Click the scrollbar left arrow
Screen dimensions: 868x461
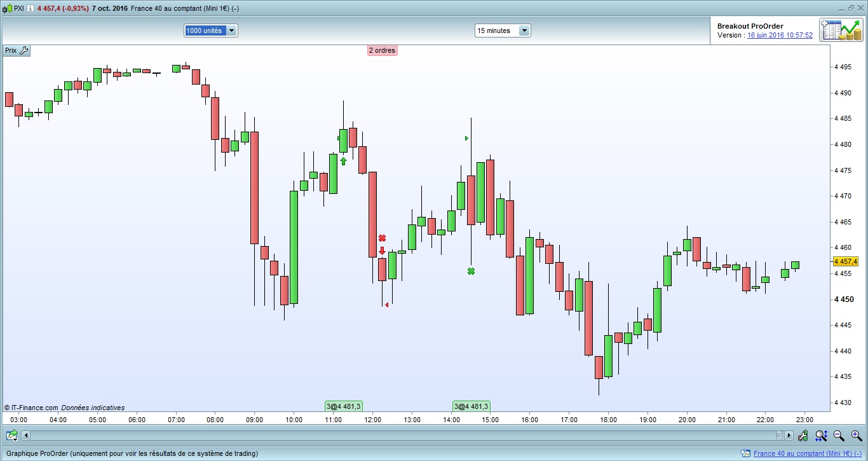pyautogui.click(x=26, y=436)
